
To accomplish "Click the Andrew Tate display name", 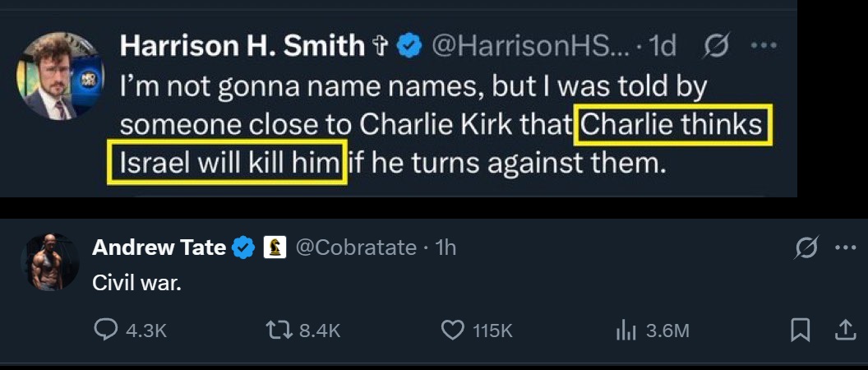I will [159, 247].
